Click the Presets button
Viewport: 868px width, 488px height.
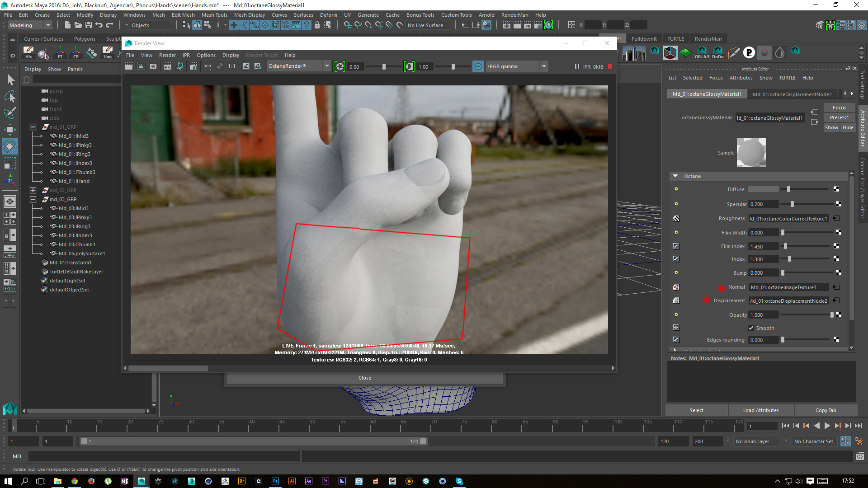(x=839, y=117)
